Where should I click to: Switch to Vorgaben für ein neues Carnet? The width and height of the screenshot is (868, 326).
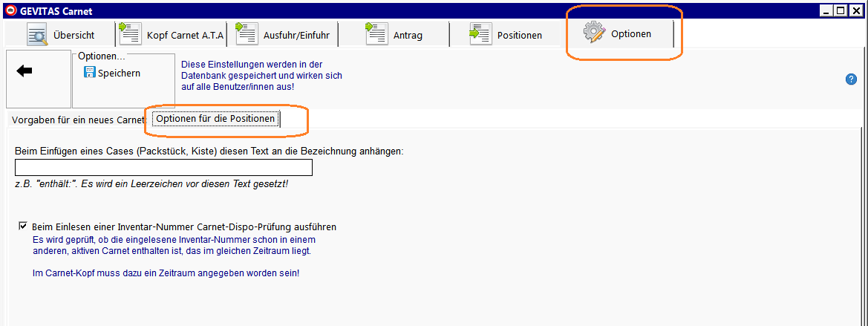click(x=78, y=120)
